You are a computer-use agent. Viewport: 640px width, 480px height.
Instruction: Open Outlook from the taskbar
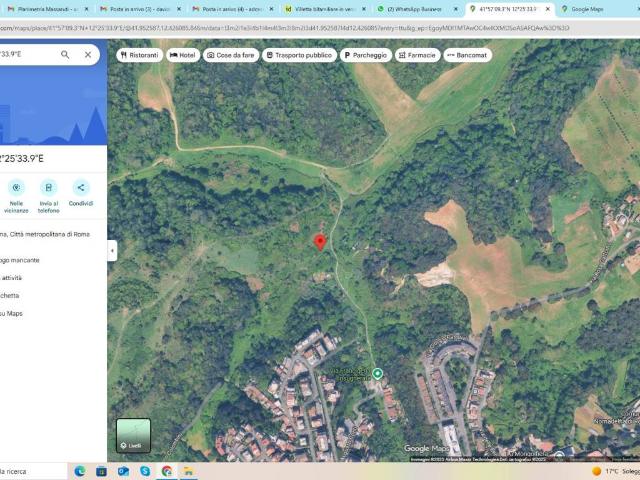click(123, 471)
